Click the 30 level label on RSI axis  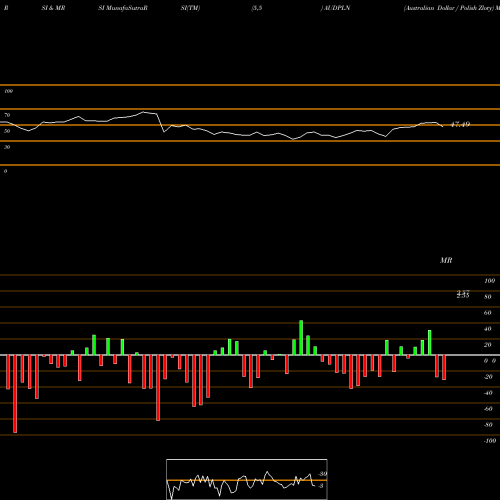coord(7,147)
